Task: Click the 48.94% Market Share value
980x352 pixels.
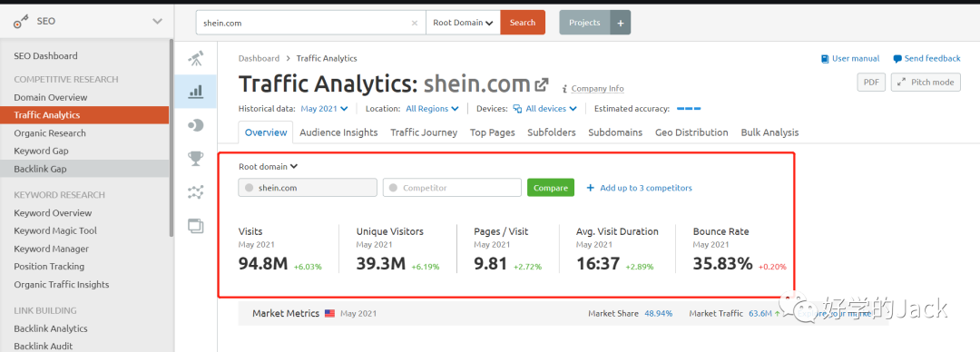Action: pyautogui.click(x=658, y=313)
